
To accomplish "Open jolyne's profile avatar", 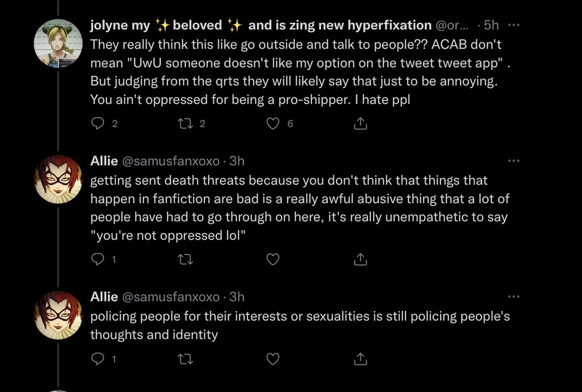I will 59,43.
